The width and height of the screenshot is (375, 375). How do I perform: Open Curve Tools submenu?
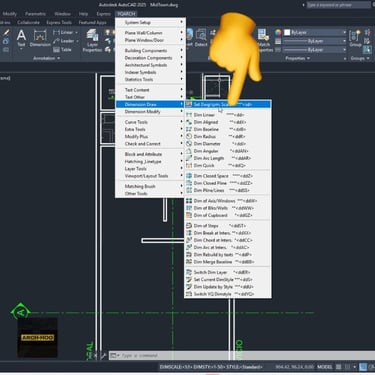click(150, 122)
